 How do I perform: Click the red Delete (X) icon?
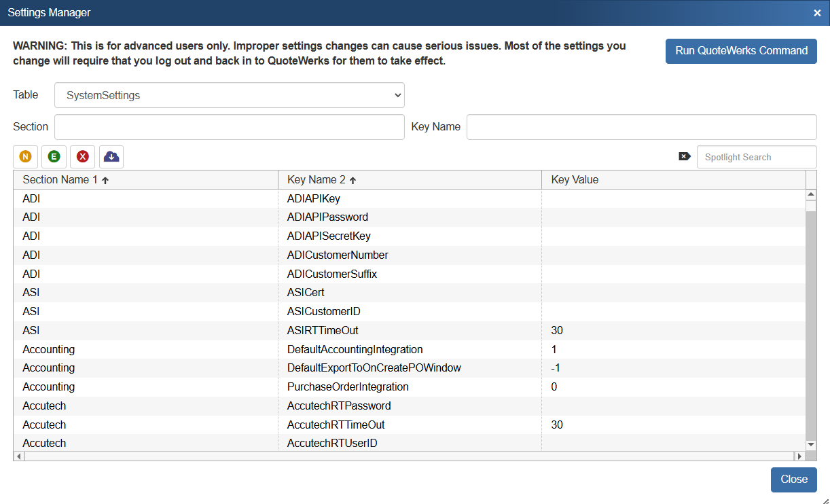[82, 157]
